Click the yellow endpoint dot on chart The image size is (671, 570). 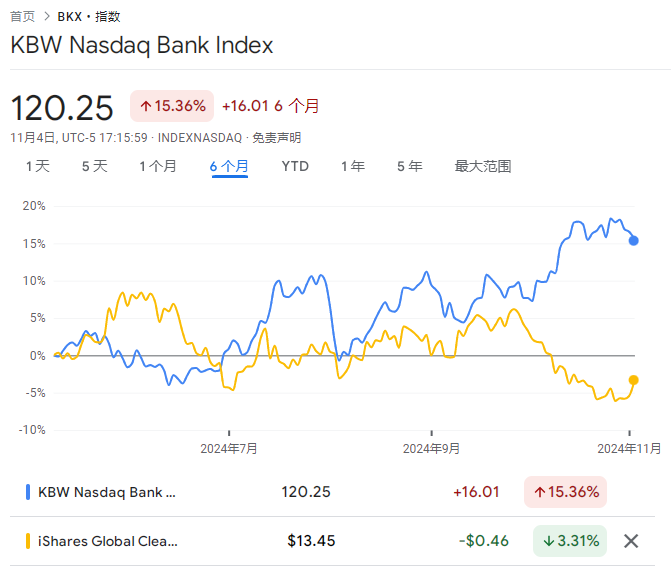pos(634,380)
